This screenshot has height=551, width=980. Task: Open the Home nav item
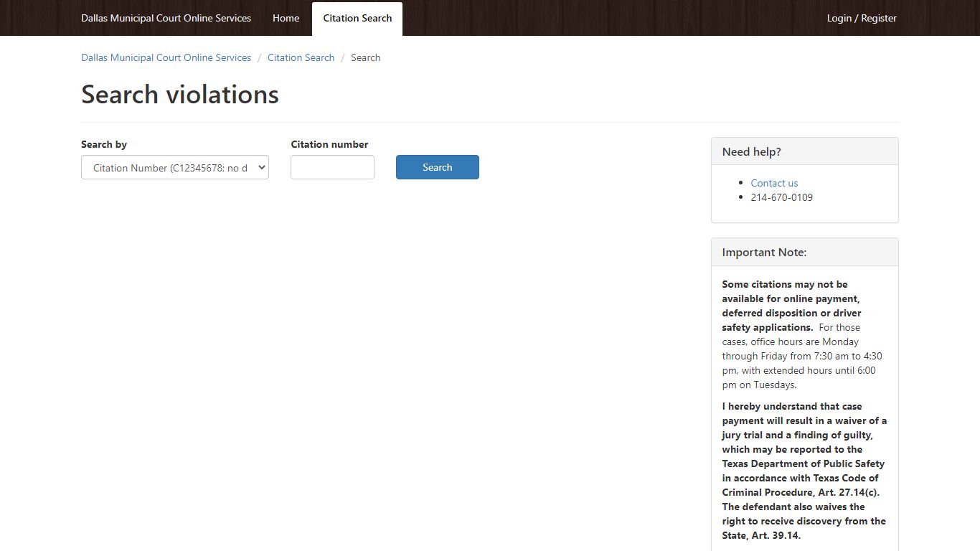coord(286,18)
